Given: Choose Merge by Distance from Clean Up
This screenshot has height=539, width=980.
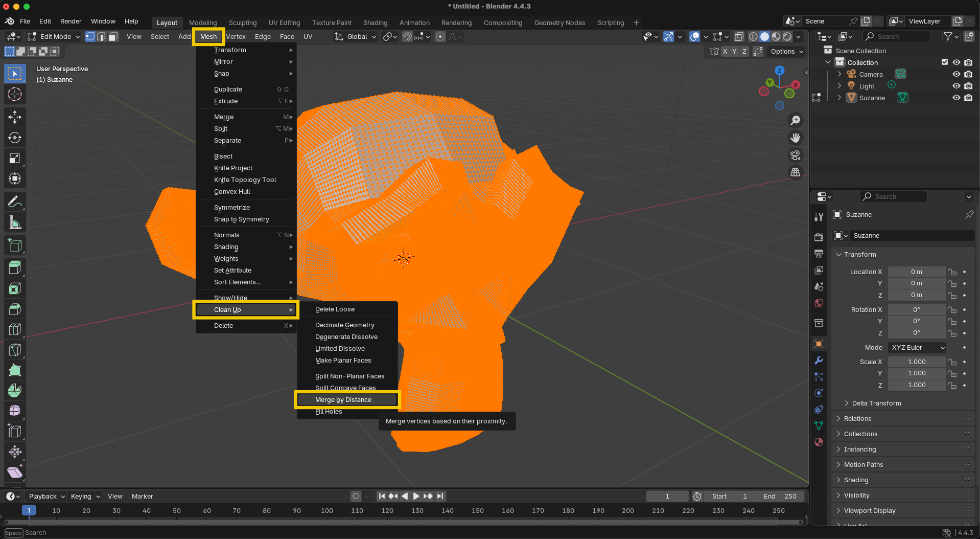Looking at the screenshot, I should pos(347,399).
